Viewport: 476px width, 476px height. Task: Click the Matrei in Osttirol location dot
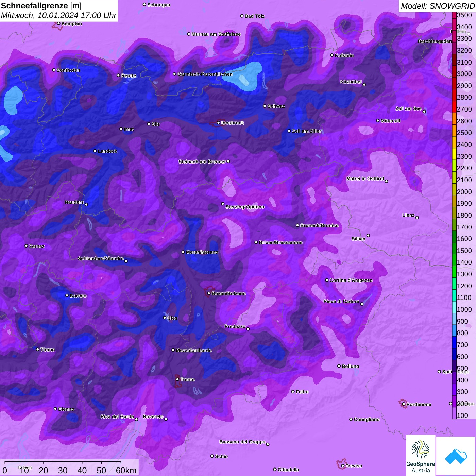coord(386,181)
